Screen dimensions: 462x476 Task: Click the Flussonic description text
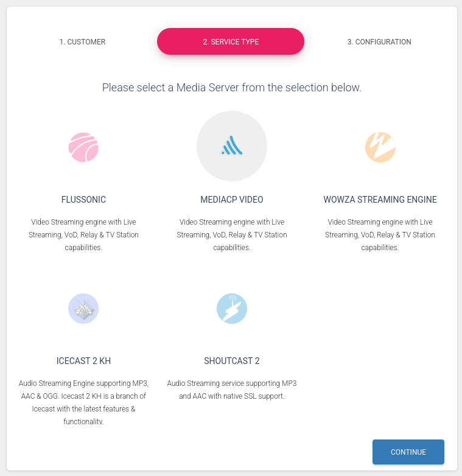tap(83, 235)
